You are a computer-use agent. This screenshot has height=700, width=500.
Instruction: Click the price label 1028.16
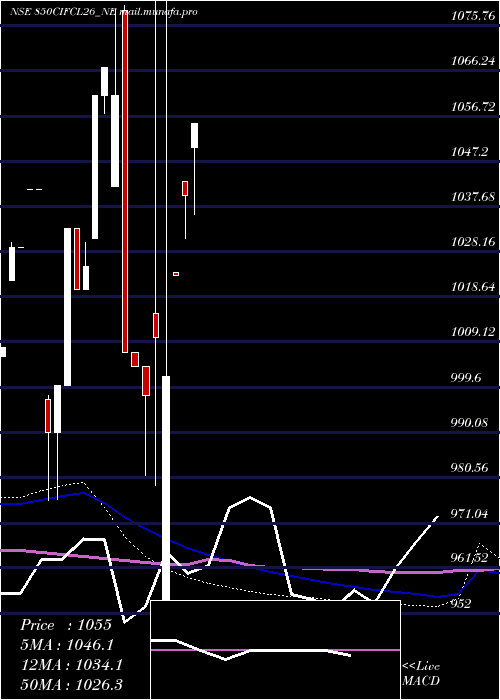[473, 242]
